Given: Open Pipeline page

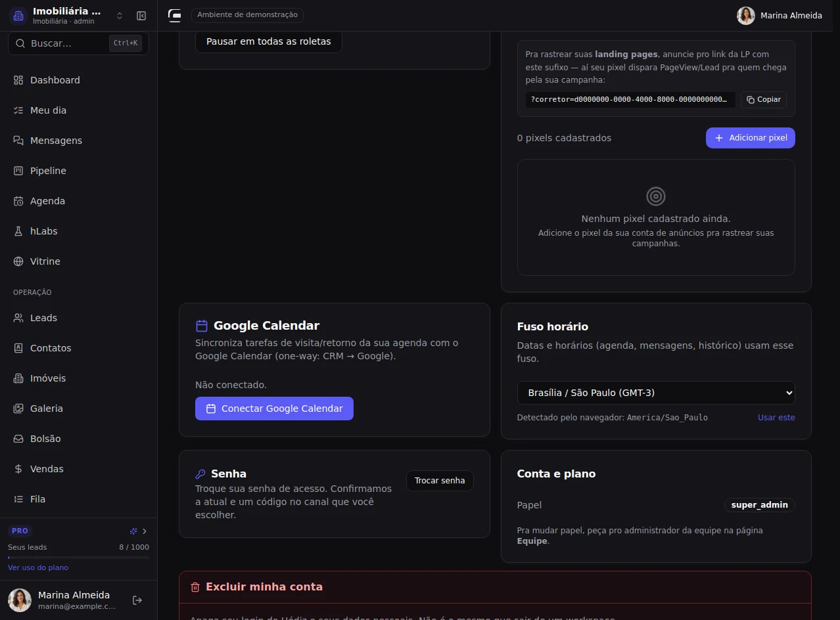Looking at the screenshot, I should tap(78, 171).
